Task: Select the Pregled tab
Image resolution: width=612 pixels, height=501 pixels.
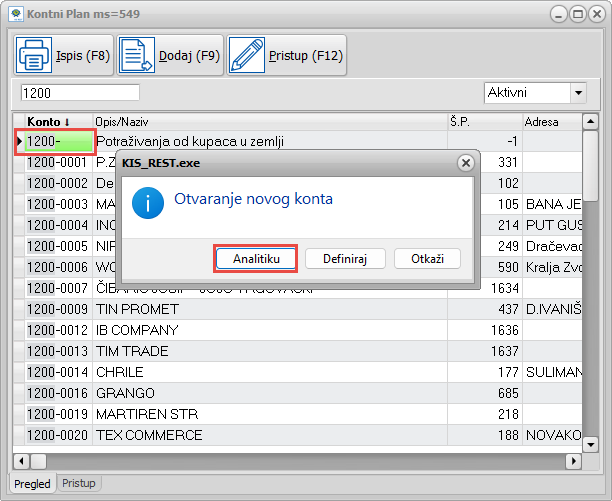Action: point(32,483)
